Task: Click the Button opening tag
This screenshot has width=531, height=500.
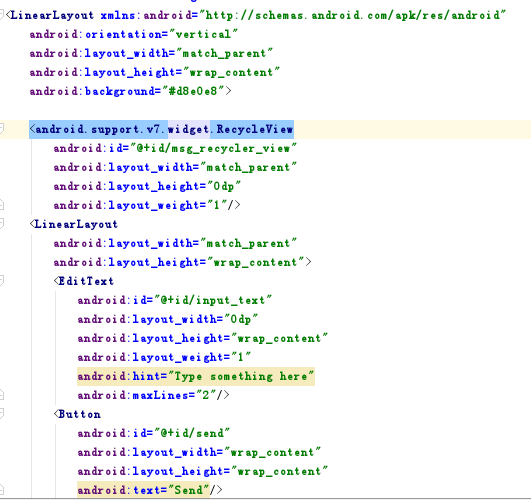Action: [77, 414]
